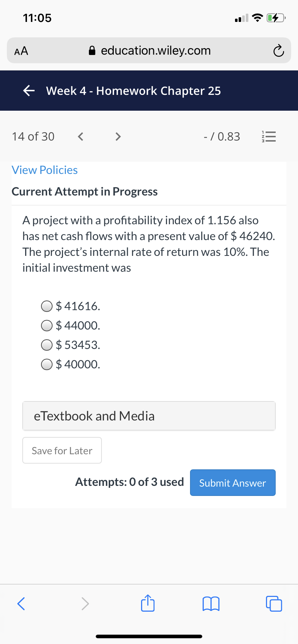Go to the next question chevron
This screenshot has width=298, height=644.
(x=118, y=137)
